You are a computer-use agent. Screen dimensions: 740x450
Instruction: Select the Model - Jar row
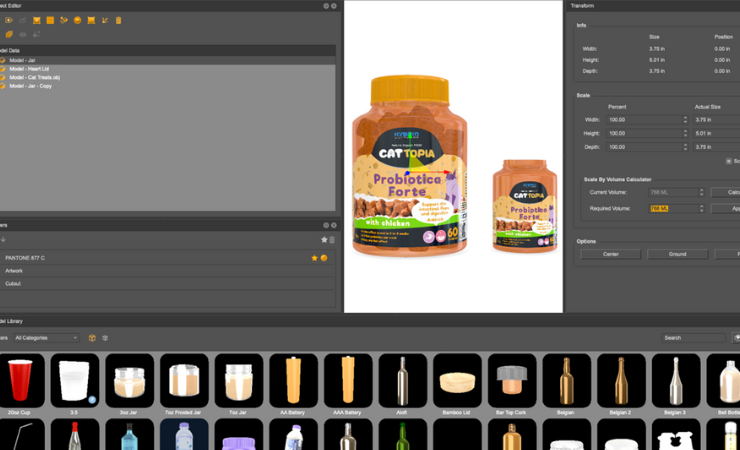(168, 60)
